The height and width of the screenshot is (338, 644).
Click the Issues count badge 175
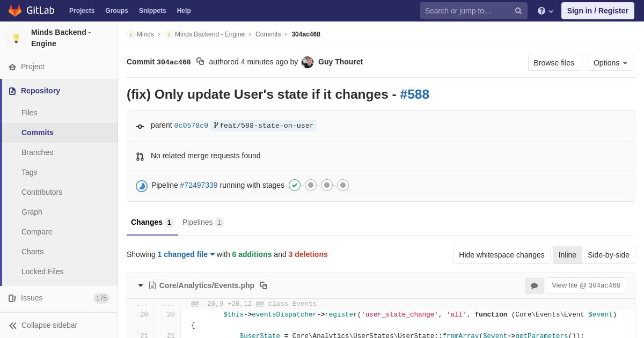click(x=101, y=298)
